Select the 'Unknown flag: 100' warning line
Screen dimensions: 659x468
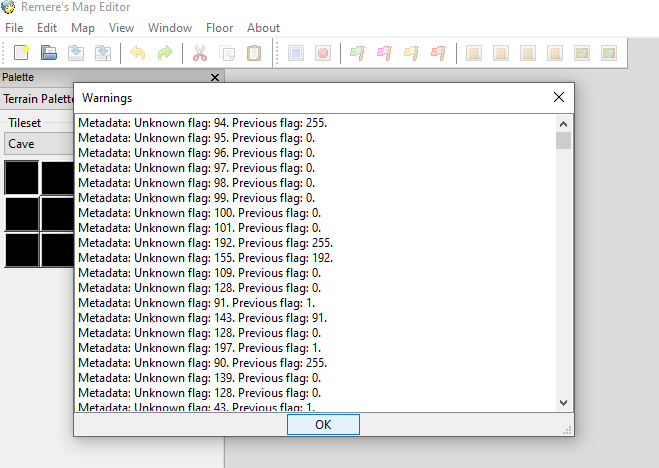[199, 213]
